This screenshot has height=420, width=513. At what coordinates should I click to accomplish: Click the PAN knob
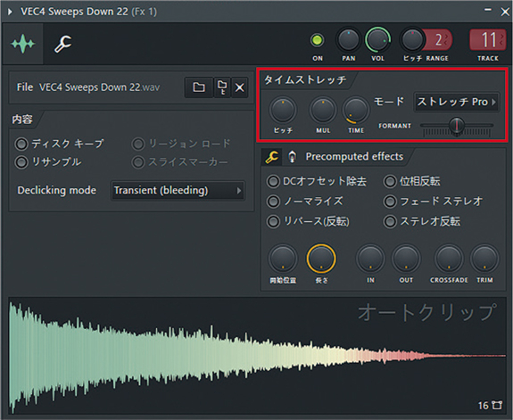click(x=348, y=40)
